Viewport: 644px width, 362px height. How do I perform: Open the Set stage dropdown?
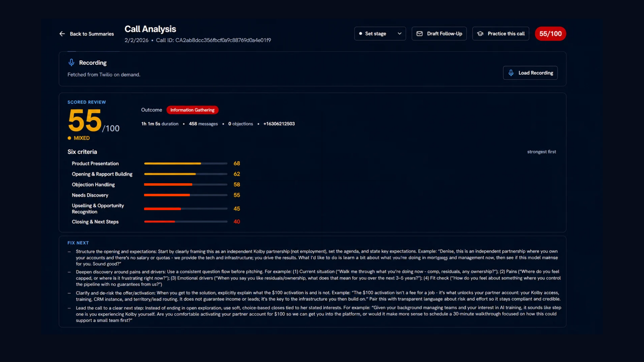coord(380,34)
